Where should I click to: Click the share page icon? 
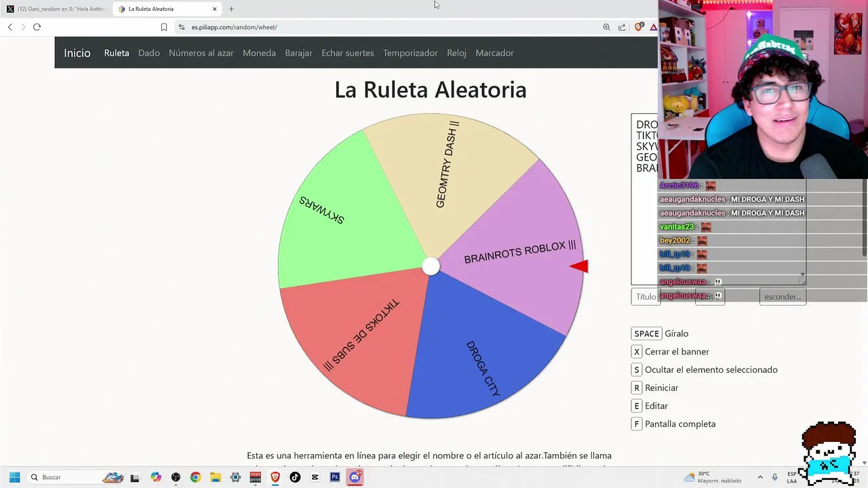coord(622,27)
